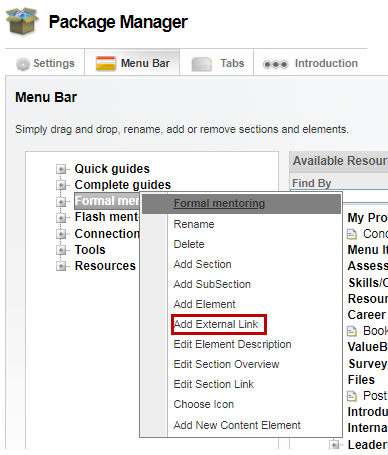The image size is (388, 455).
Task: Select the ValueB... resource entry
Action: click(367, 347)
